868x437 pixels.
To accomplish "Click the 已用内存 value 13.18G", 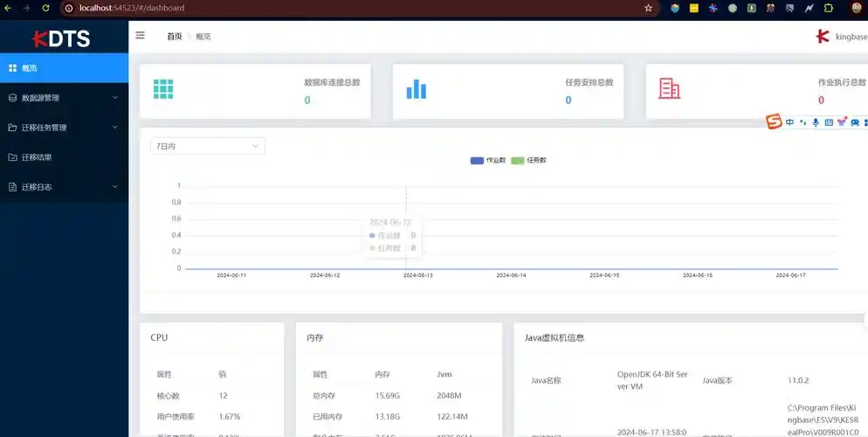I will tap(388, 417).
